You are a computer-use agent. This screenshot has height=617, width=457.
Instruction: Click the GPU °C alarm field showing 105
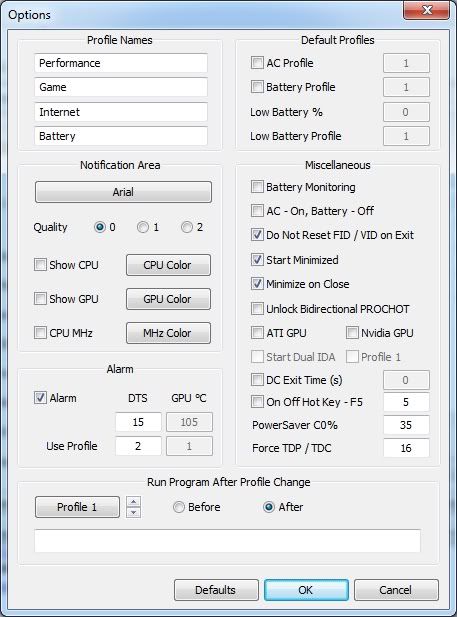tap(189, 422)
